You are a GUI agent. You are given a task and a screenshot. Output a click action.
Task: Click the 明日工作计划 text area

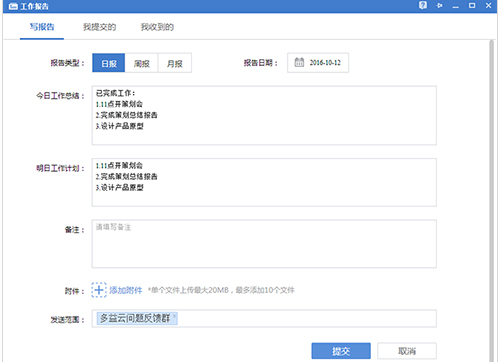(x=264, y=182)
